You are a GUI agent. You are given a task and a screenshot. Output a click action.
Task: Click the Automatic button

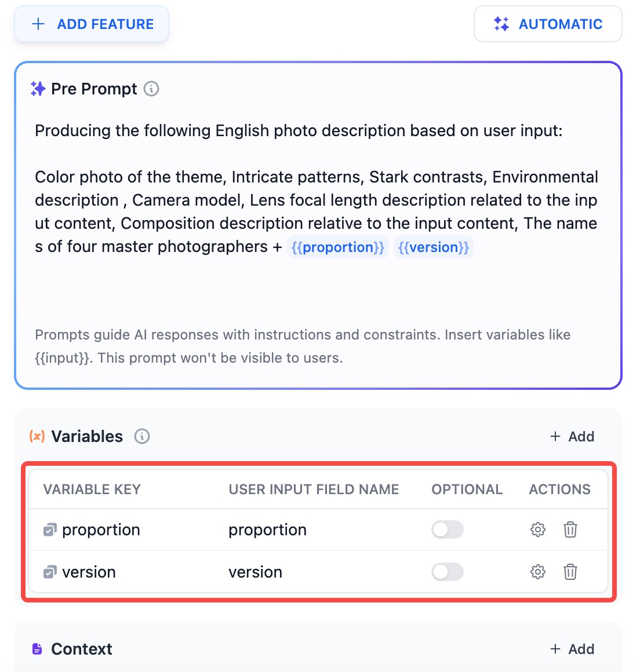click(548, 24)
